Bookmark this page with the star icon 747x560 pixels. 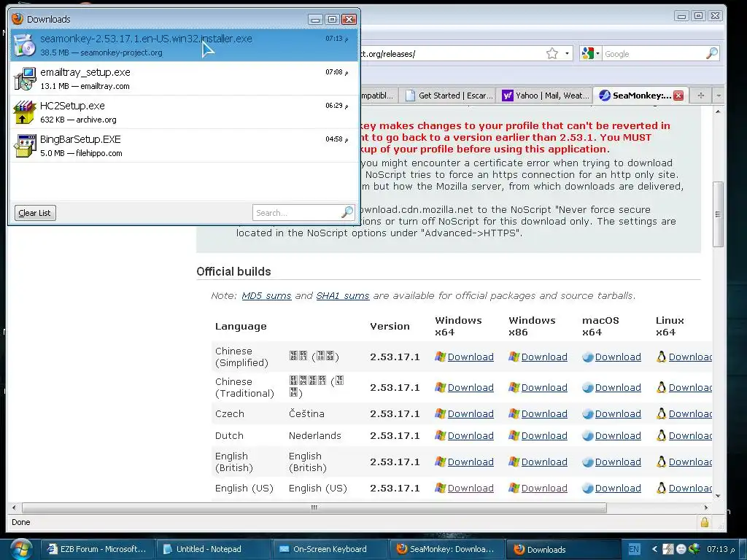click(552, 53)
